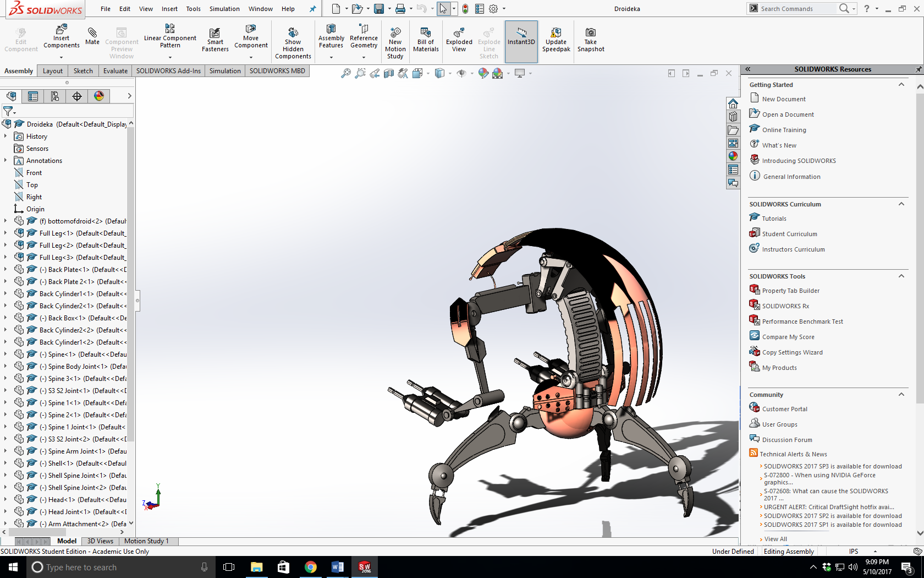Toggle Hide/Show Items eye icon
This screenshot has width=924, height=578.
coord(461,73)
